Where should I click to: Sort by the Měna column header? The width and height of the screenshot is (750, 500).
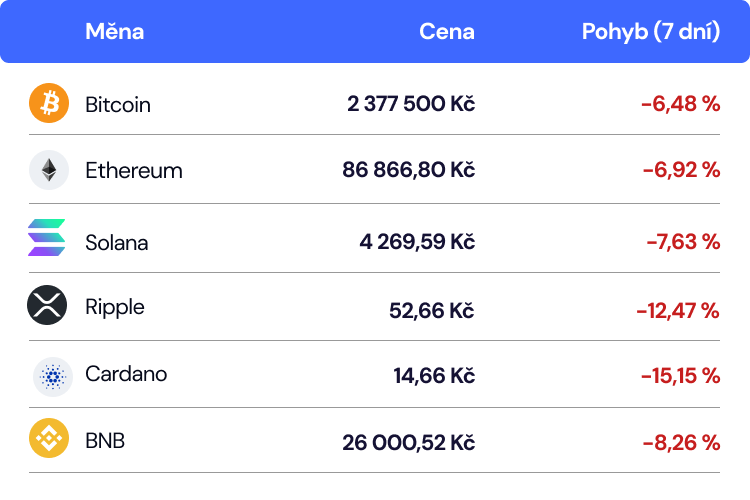point(114,31)
